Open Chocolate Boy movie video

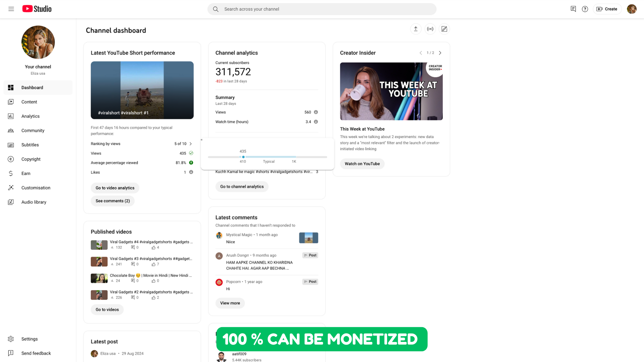coord(151,276)
